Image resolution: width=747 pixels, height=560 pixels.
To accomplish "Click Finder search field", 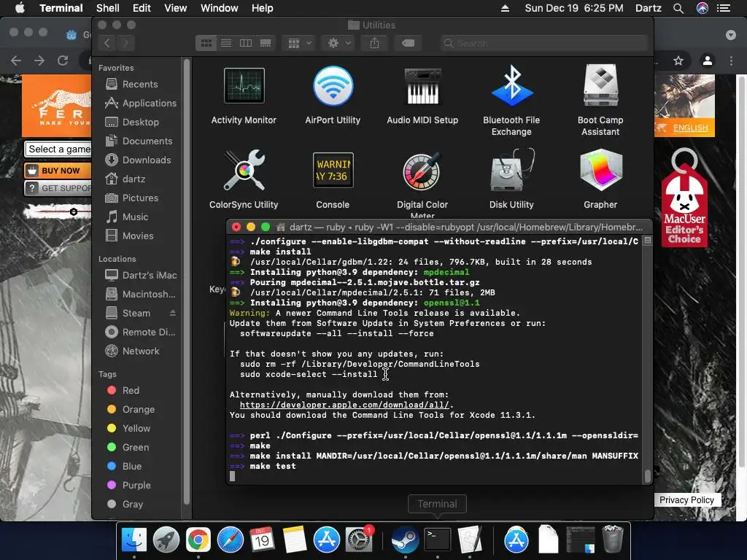I will 543,43.
